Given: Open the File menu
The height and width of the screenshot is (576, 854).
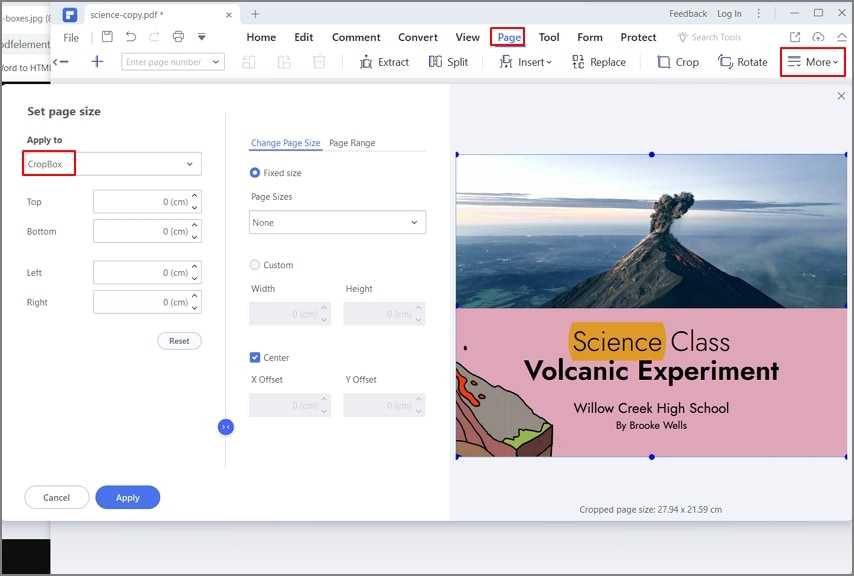Looking at the screenshot, I should pyautogui.click(x=71, y=38).
